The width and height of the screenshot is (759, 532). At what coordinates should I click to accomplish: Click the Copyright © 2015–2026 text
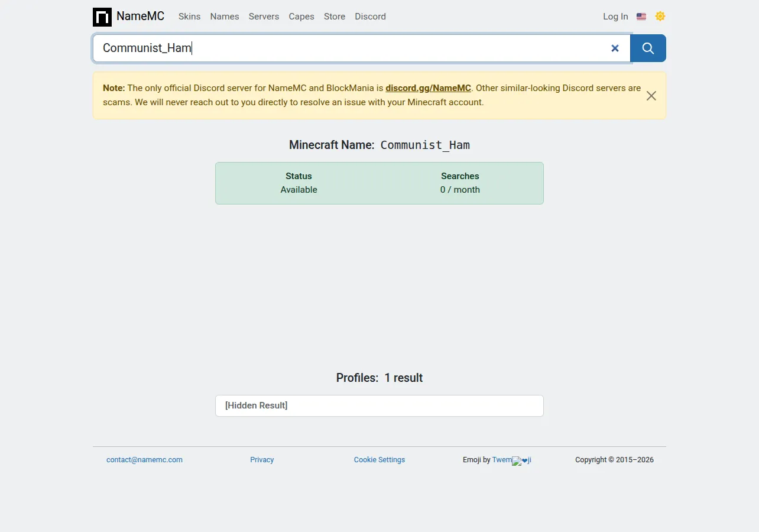pos(614,460)
